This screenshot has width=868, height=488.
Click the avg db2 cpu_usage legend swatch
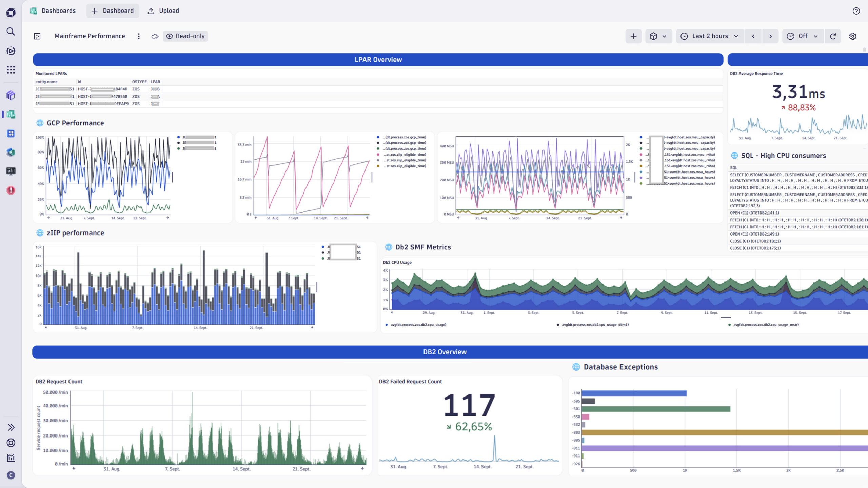387,325
